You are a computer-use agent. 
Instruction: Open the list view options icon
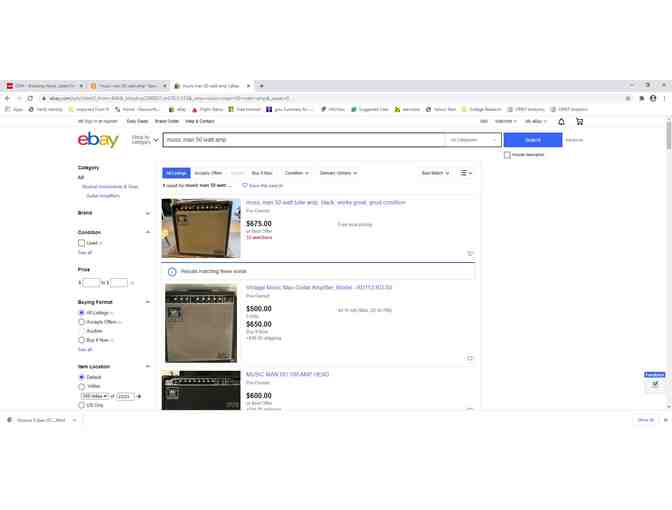pyautogui.click(x=466, y=173)
